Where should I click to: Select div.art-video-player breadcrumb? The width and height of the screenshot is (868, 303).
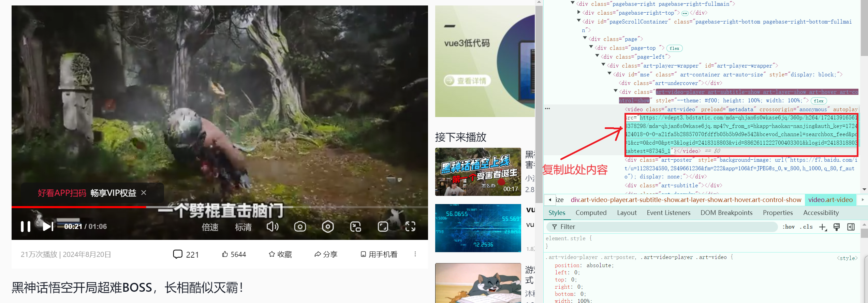(686, 200)
